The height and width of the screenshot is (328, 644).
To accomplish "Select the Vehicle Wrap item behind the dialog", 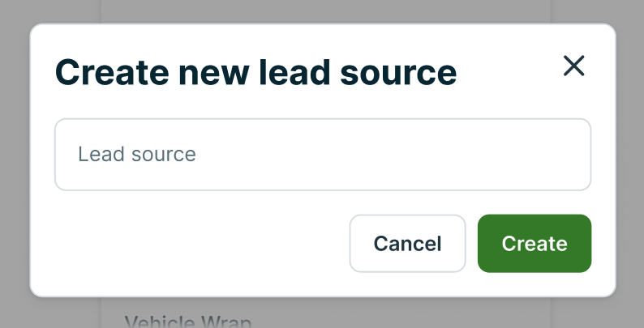I will pyautogui.click(x=188, y=321).
